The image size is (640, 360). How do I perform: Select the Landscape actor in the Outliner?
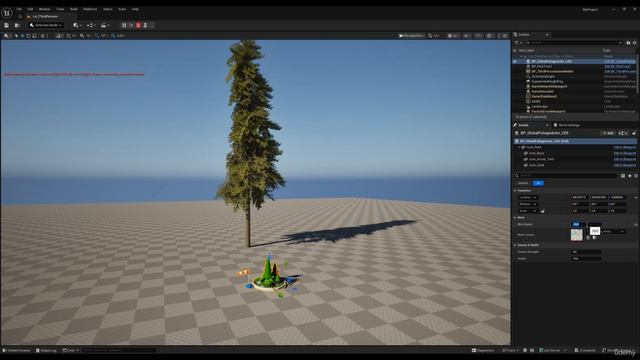pos(539,106)
